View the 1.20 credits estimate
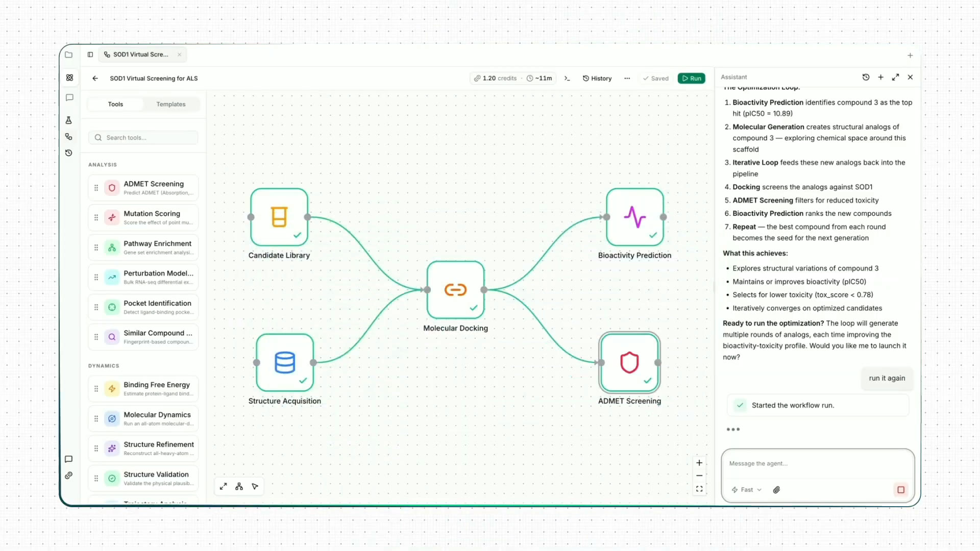Image resolution: width=980 pixels, height=551 pixels. [495, 78]
